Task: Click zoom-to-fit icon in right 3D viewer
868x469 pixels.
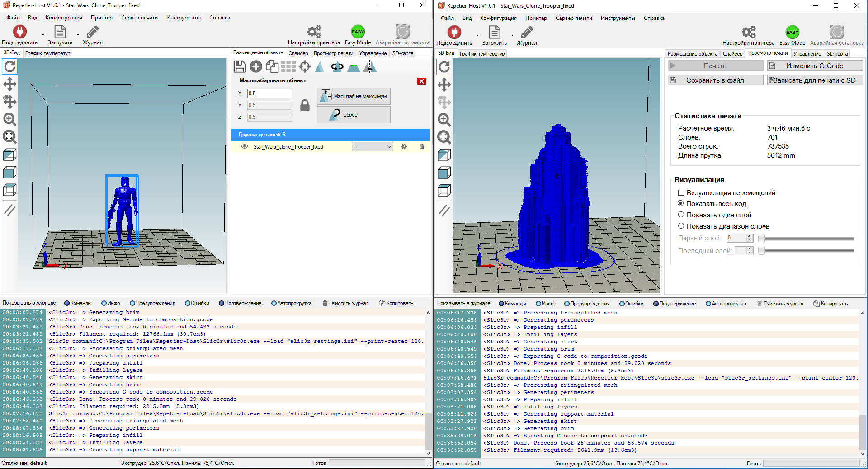Action: tap(444, 137)
